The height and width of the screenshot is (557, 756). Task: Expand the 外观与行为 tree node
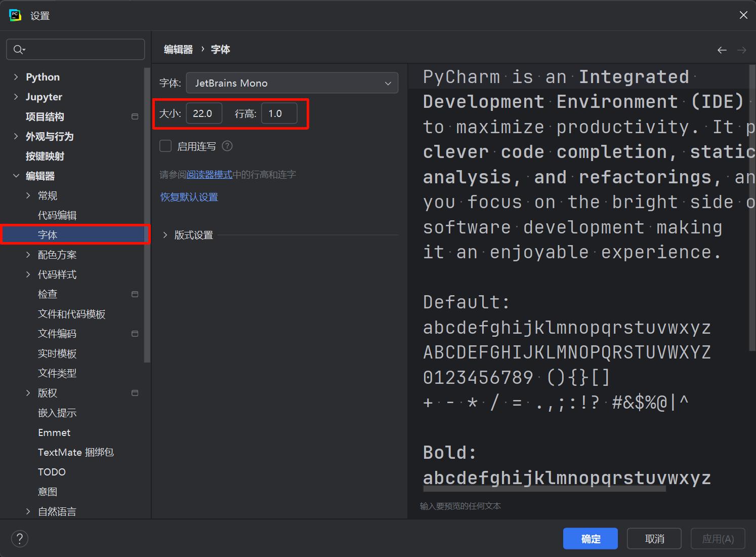(16, 136)
